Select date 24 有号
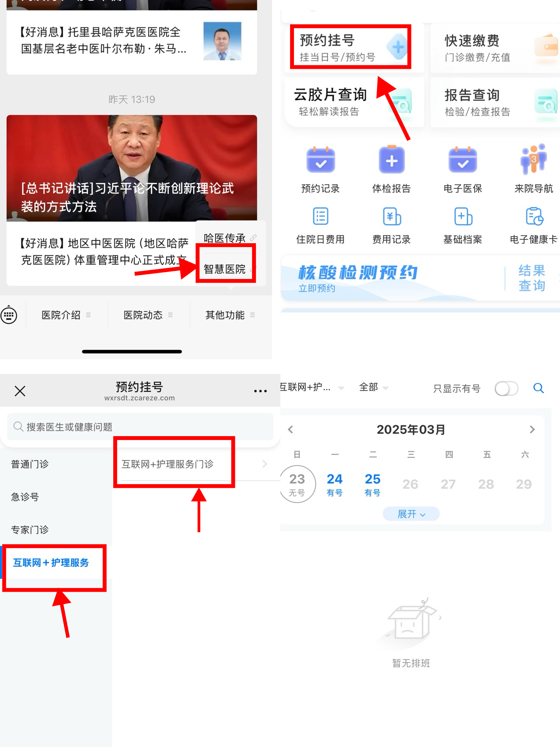This screenshot has width=560, height=747. coord(334,484)
